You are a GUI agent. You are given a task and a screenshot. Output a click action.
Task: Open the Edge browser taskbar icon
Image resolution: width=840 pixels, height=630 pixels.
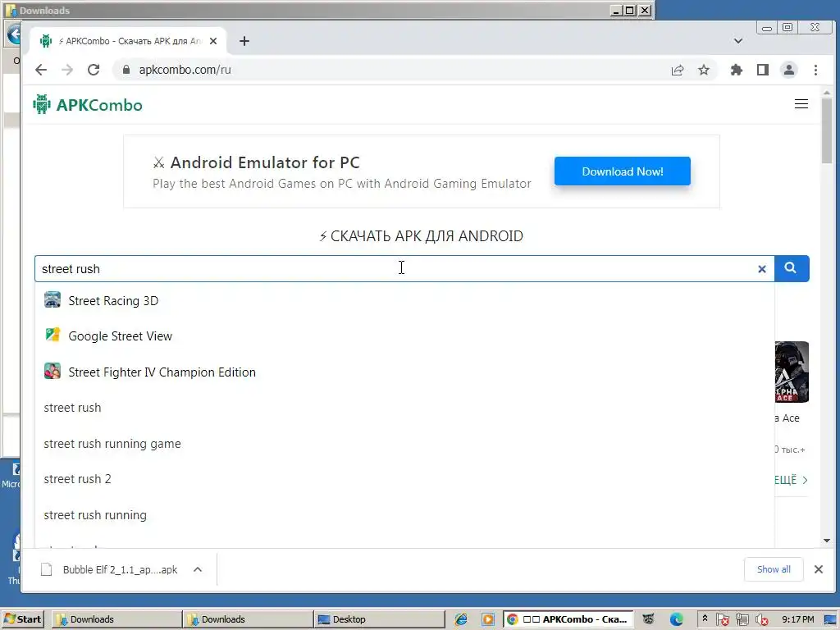[x=676, y=619]
